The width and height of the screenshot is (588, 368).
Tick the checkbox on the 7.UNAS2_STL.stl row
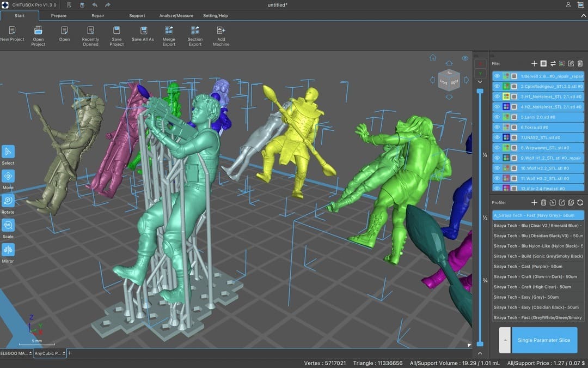coord(514,137)
